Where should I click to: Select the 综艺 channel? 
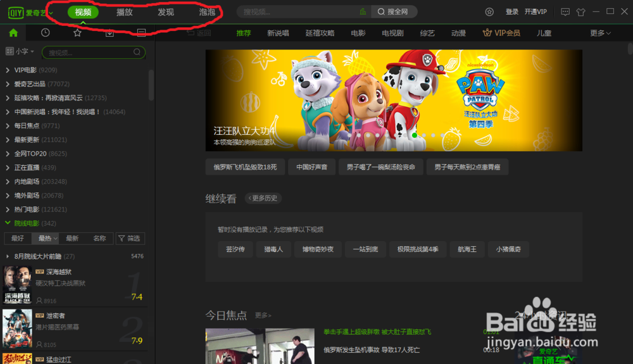[x=427, y=33]
